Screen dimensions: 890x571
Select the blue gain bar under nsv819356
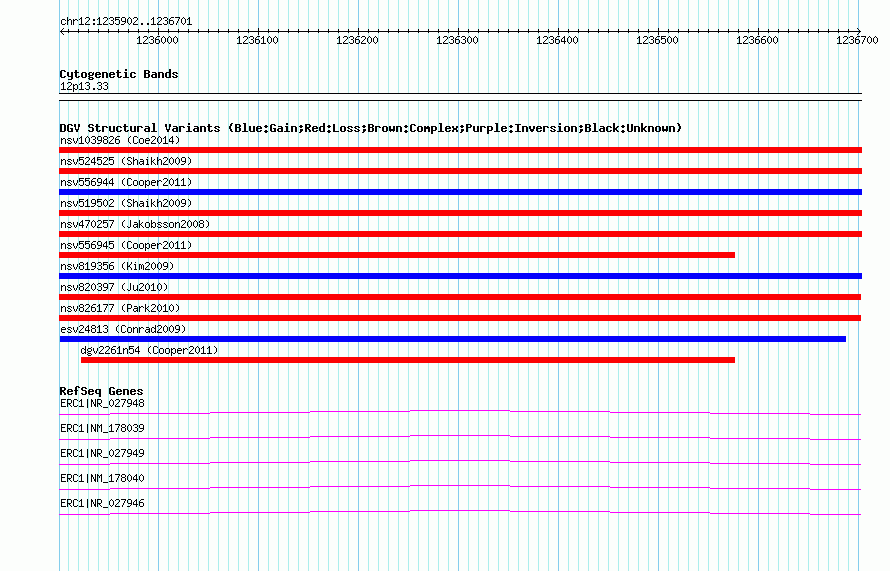[x=460, y=276]
